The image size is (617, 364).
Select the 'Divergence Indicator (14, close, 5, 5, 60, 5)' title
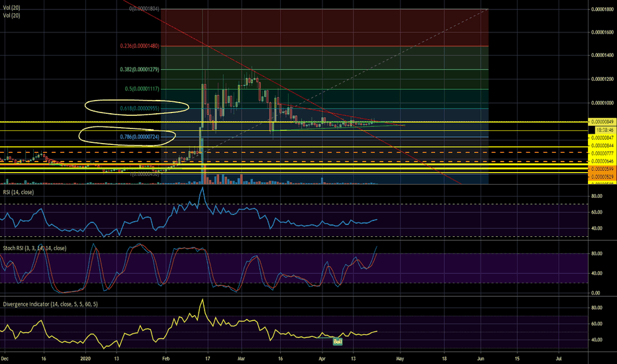pyautogui.click(x=50, y=304)
